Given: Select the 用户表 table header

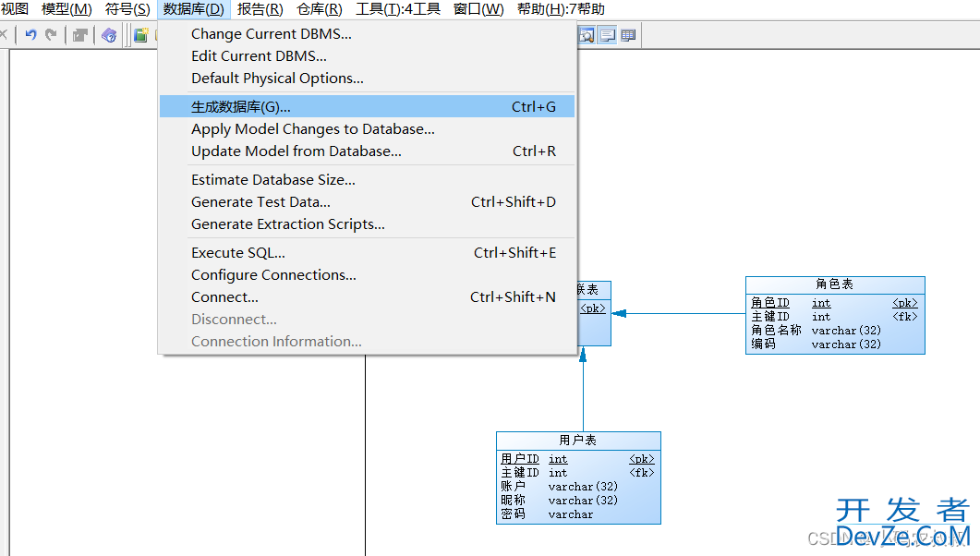Looking at the screenshot, I should pyautogui.click(x=578, y=441).
